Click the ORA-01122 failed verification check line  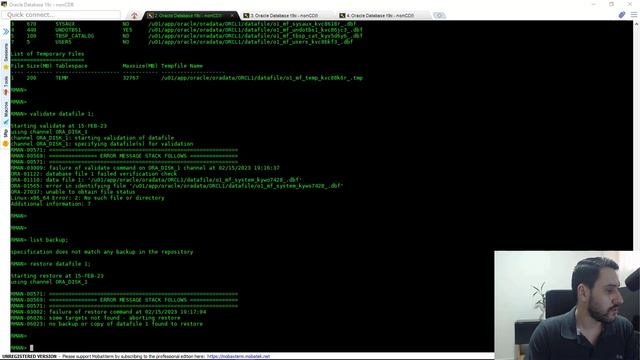(x=93, y=174)
